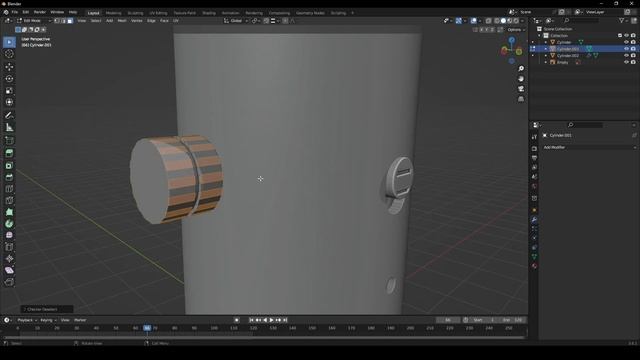Click the current frame marker in timeline
This screenshot has height=360, width=640.
coord(147,328)
